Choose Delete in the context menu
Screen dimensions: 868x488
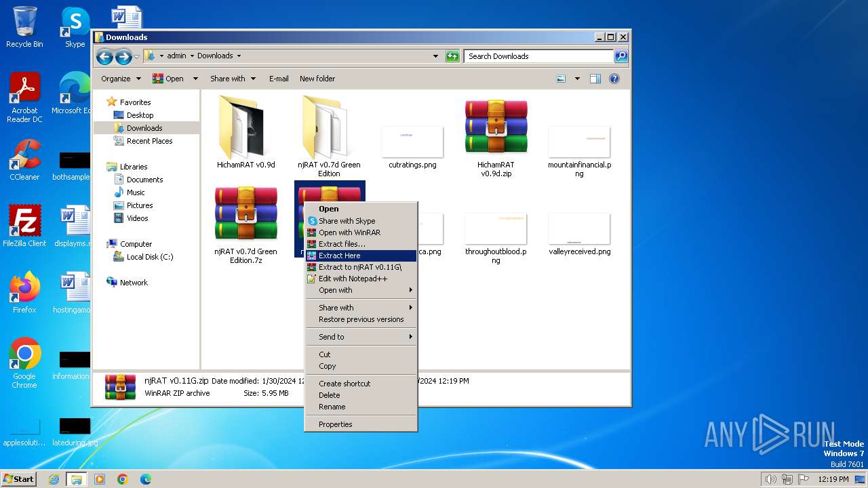361,395
